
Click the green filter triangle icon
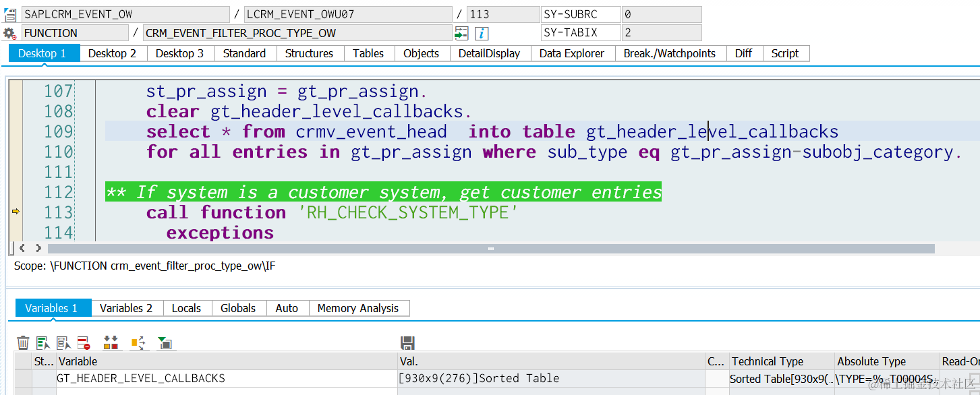tap(165, 343)
